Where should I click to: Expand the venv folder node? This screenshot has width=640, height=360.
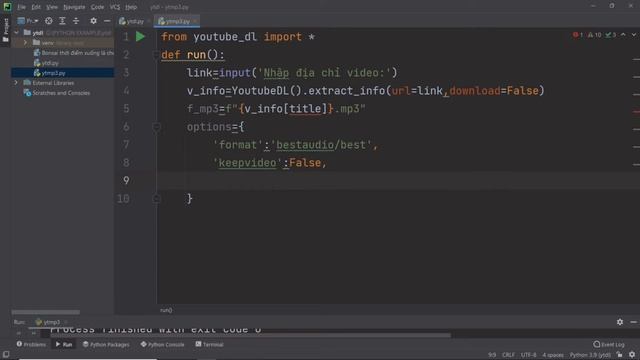(x=25, y=43)
